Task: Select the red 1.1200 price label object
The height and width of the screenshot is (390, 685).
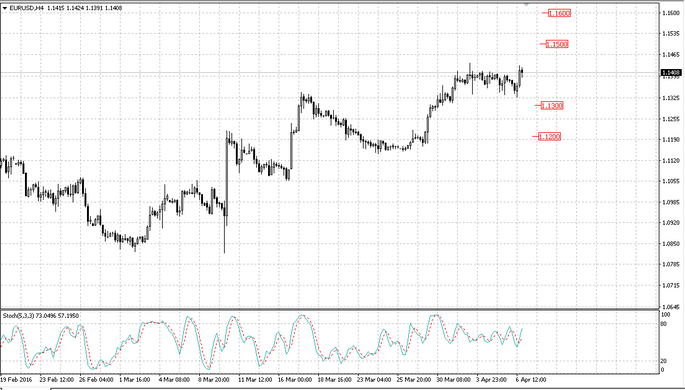Action: click(x=549, y=137)
